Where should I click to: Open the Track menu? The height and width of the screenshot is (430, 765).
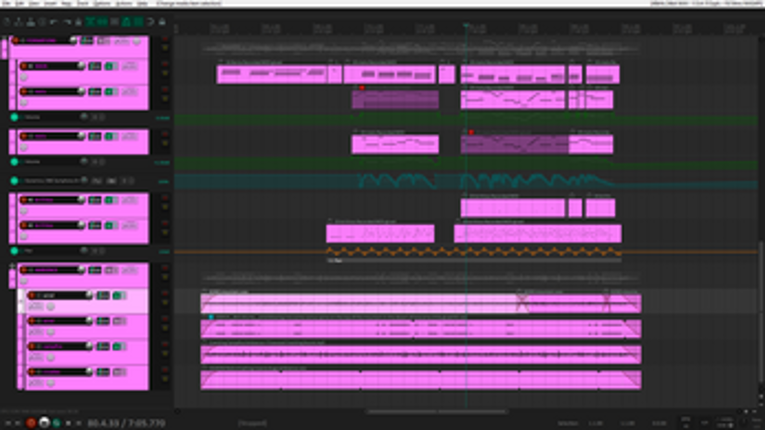coord(83,3)
